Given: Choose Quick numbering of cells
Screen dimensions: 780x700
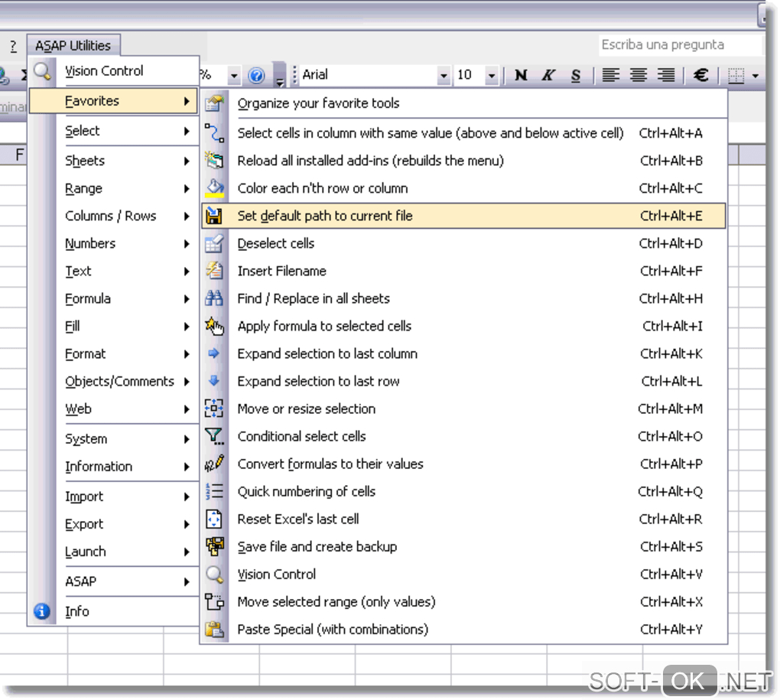Looking at the screenshot, I should 463,491.
